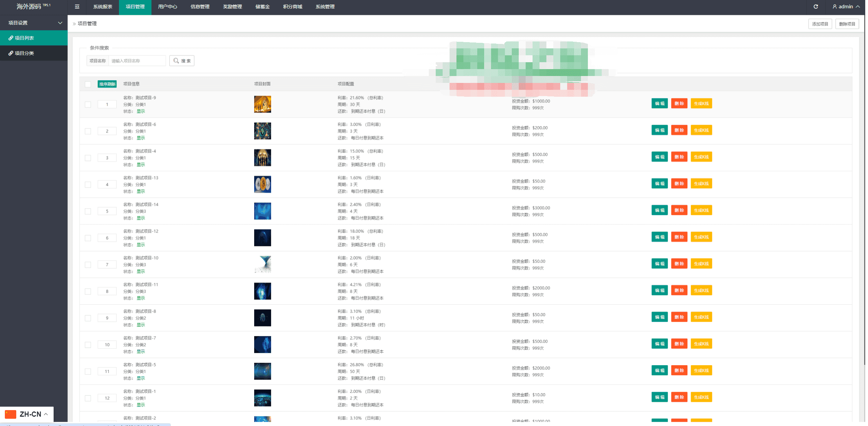
Task: Open the cover thumbnail of 测试项目-9
Action: [263, 104]
